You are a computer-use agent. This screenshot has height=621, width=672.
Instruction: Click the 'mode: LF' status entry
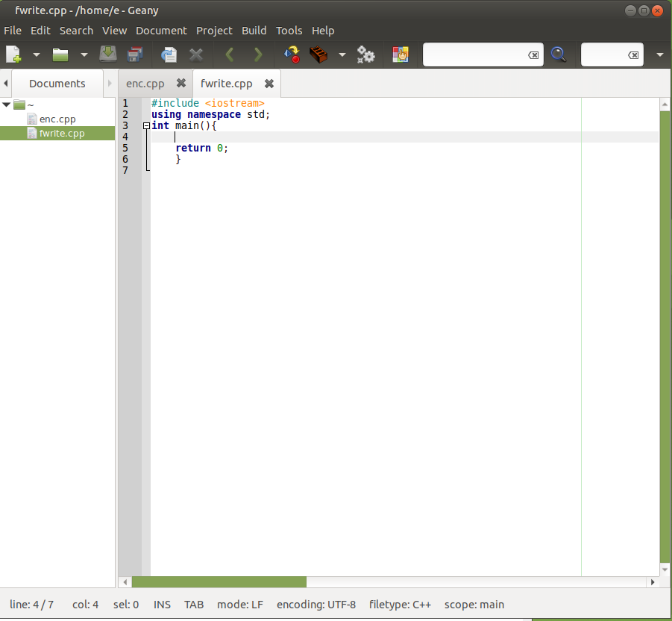[x=240, y=605]
